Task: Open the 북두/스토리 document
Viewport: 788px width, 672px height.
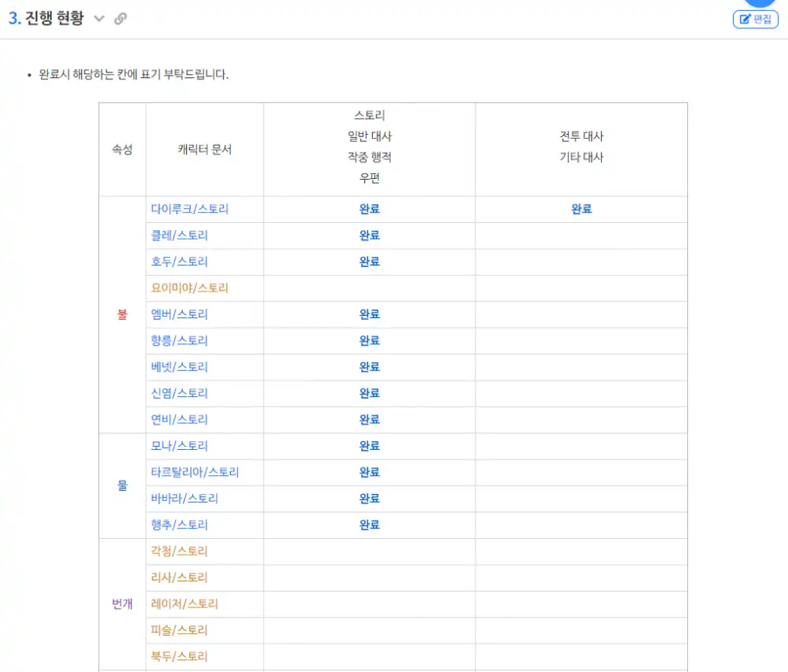Action: [x=179, y=656]
